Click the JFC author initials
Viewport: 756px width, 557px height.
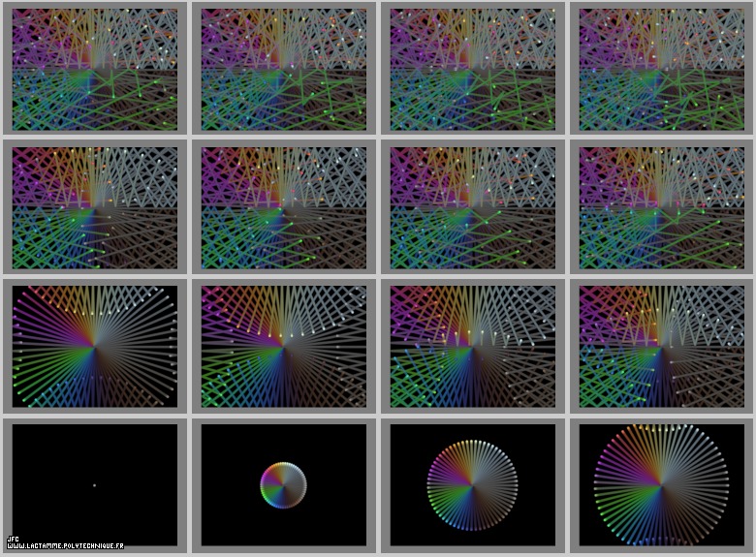point(13,539)
